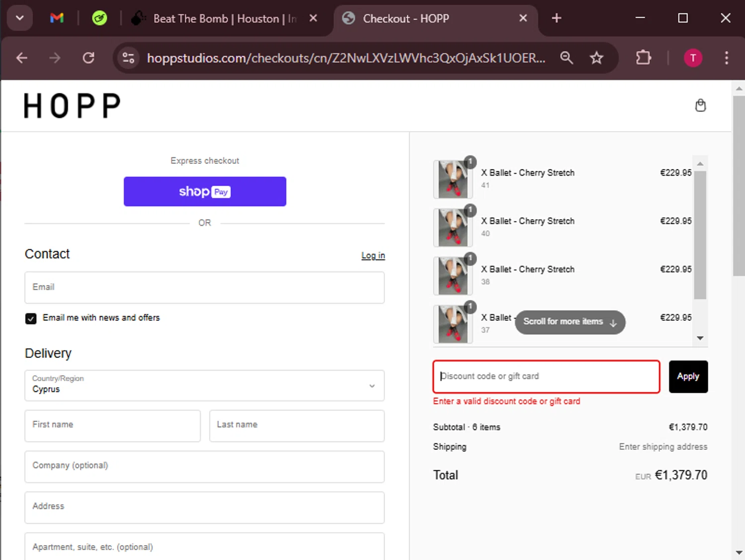Click the discount code error message
Viewport: 745px width, 560px height.
(507, 401)
